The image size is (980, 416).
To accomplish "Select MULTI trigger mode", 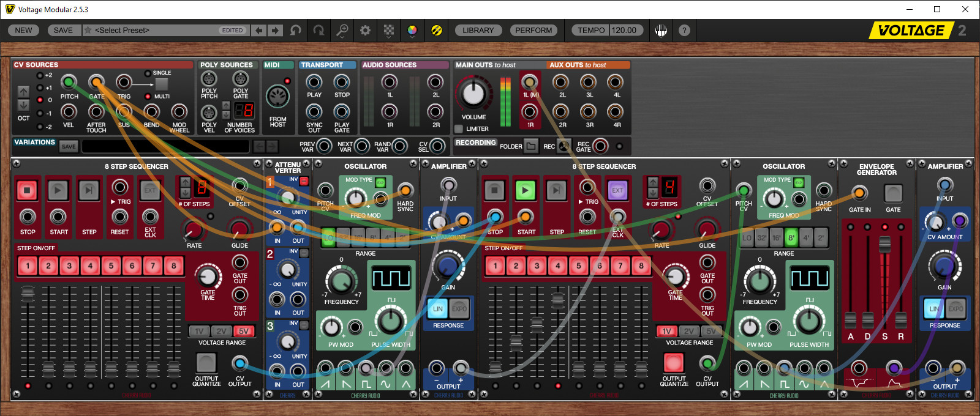I will (x=148, y=97).
